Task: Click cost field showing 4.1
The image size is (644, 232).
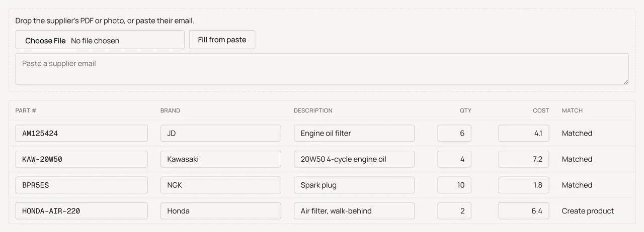Action: tap(524, 133)
